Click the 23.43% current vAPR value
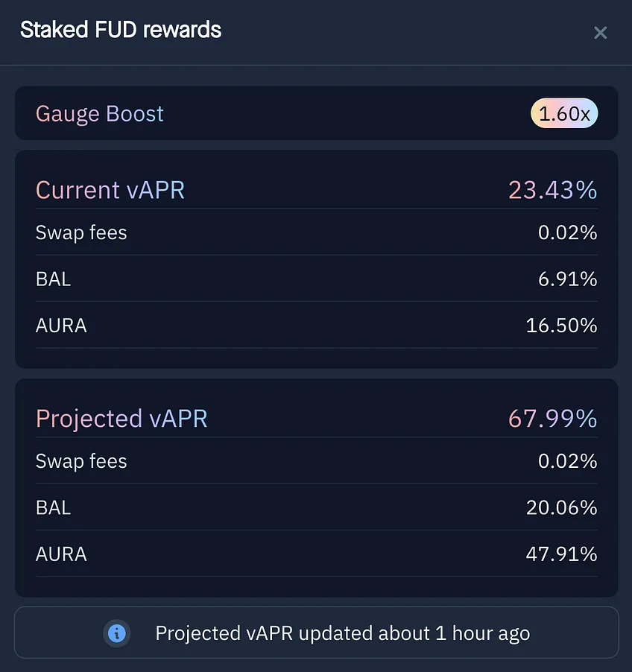This screenshot has height=672, width=632. 553,190
